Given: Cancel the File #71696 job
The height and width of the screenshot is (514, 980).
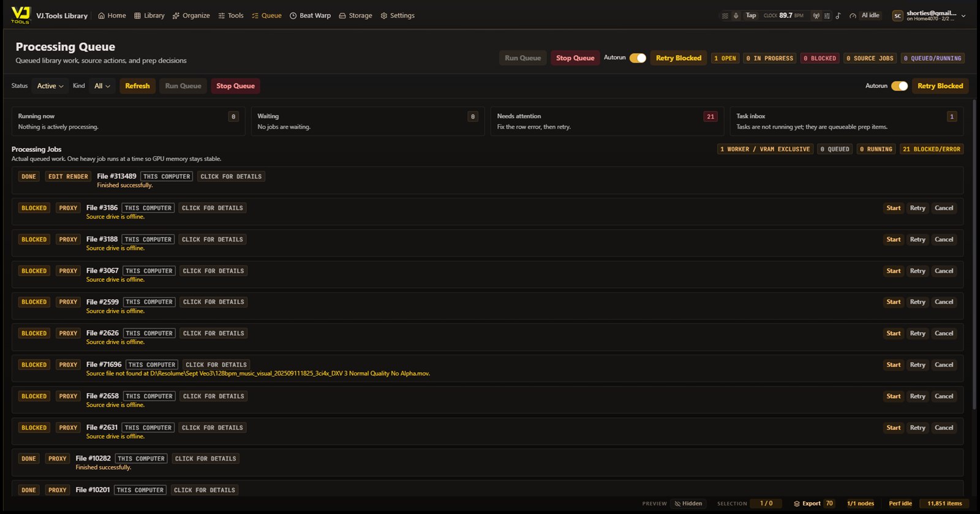Looking at the screenshot, I should tap(944, 365).
